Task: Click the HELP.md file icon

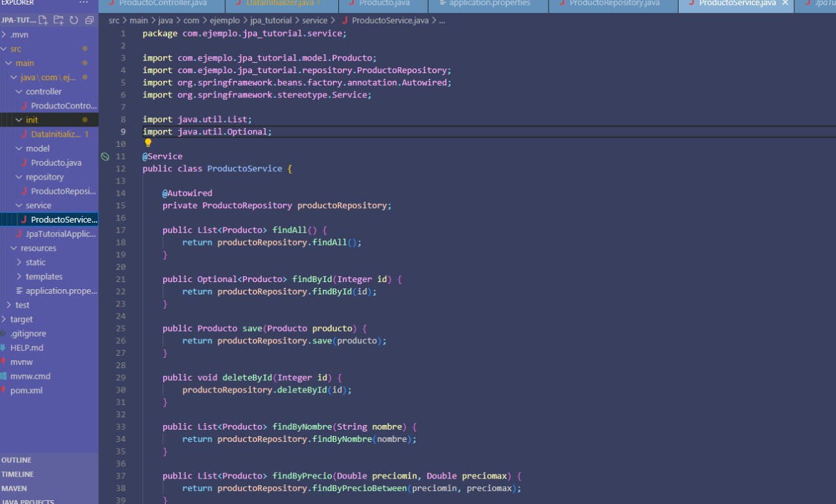Action: point(3,348)
